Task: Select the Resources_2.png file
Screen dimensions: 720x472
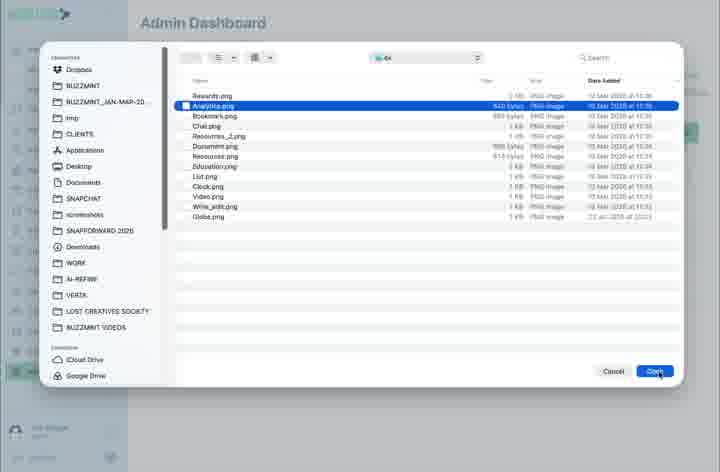Action: pos(427,136)
